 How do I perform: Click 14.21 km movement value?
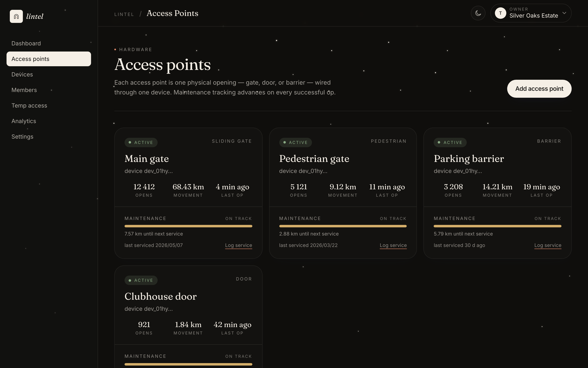pos(497,187)
